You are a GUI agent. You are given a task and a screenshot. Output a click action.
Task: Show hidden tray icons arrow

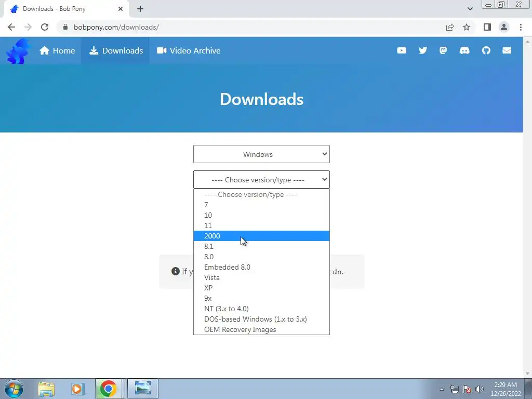tap(442, 389)
